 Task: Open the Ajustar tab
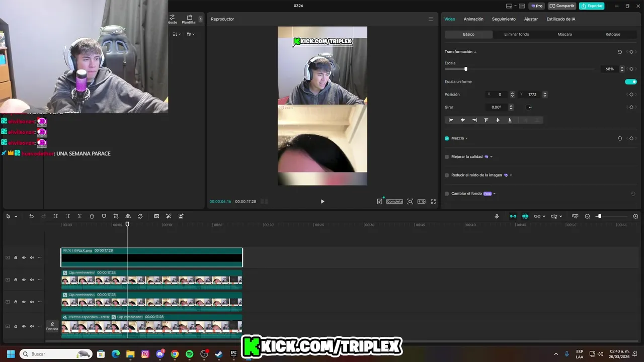531,19
